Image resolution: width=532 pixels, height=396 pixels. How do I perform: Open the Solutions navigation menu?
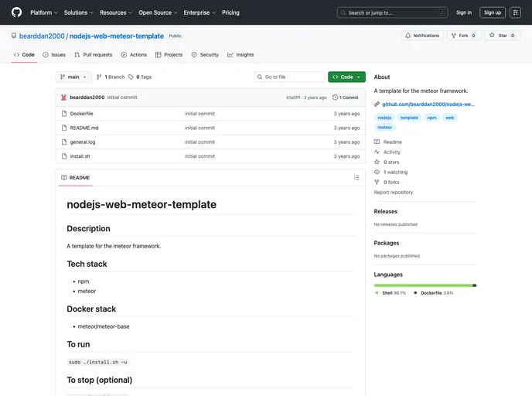(78, 12)
